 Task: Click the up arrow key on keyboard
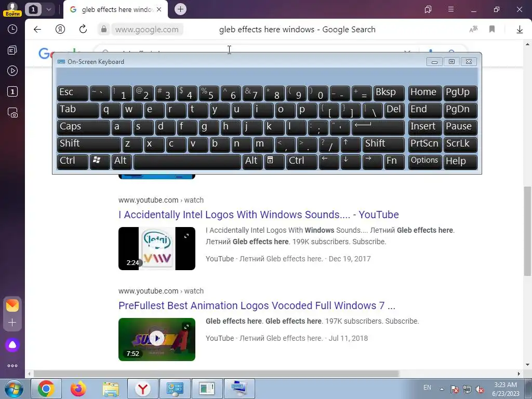coord(351,144)
